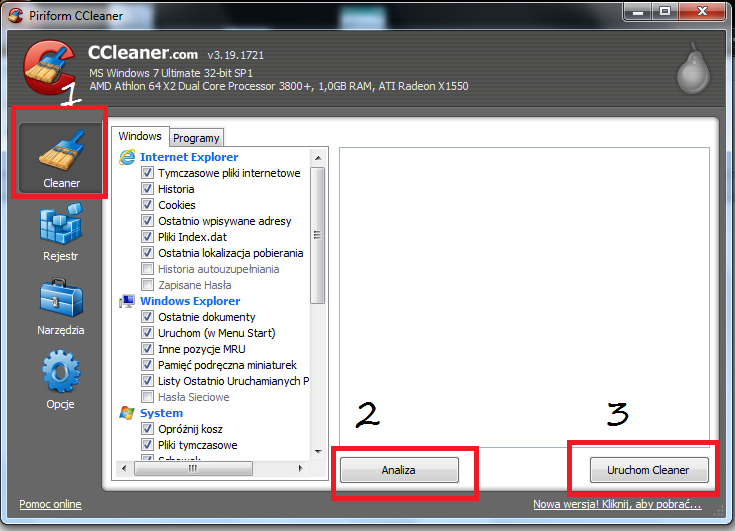This screenshot has width=735, height=531.
Task: Minimize the CCleaner window
Action: point(638,12)
